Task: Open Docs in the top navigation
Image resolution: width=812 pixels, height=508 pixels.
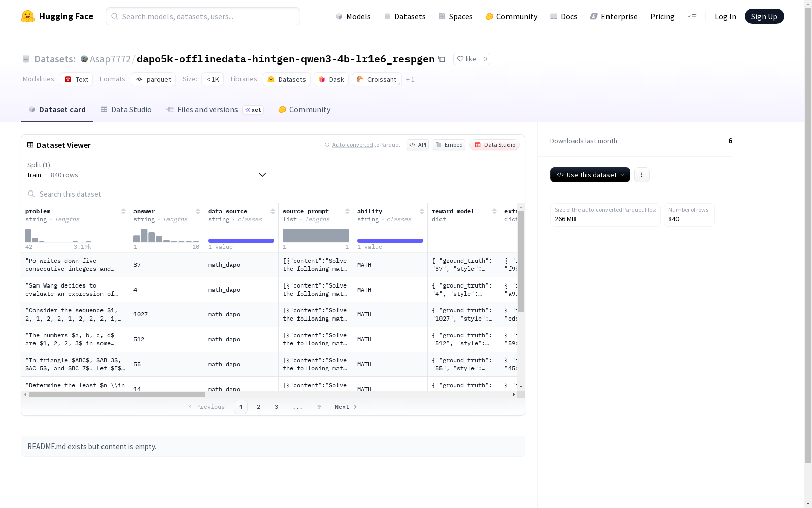Action: pyautogui.click(x=564, y=16)
